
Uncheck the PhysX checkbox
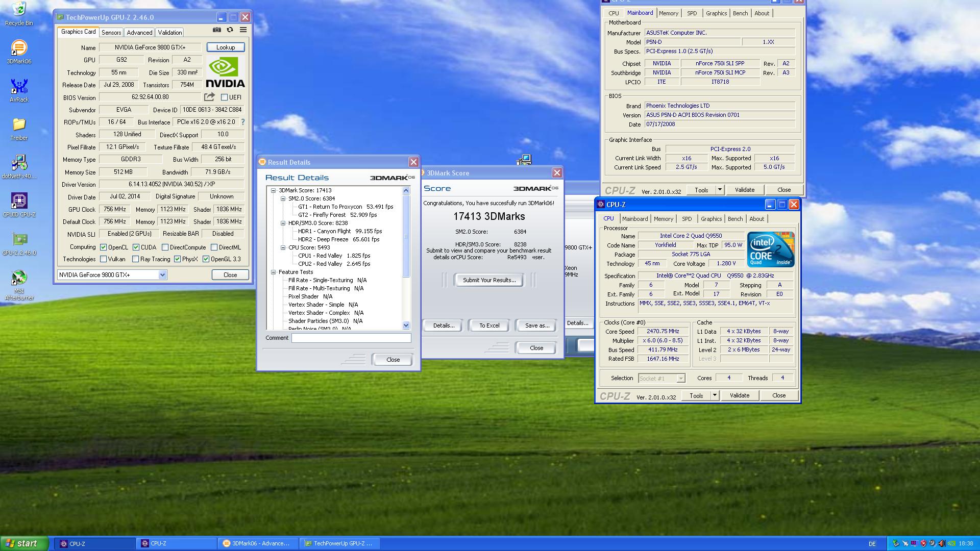pyautogui.click(x=177, y=259)
